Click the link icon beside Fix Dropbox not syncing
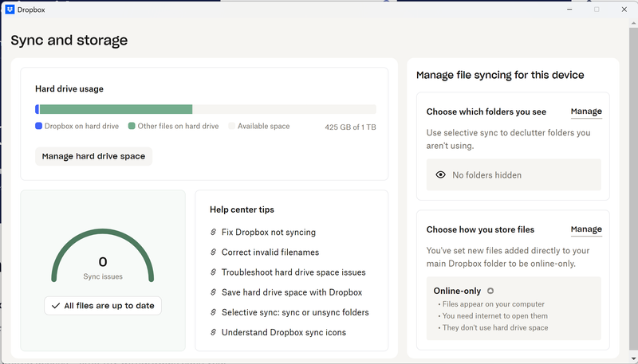Viewport: 638px width, 364px height. click(213, 233)
